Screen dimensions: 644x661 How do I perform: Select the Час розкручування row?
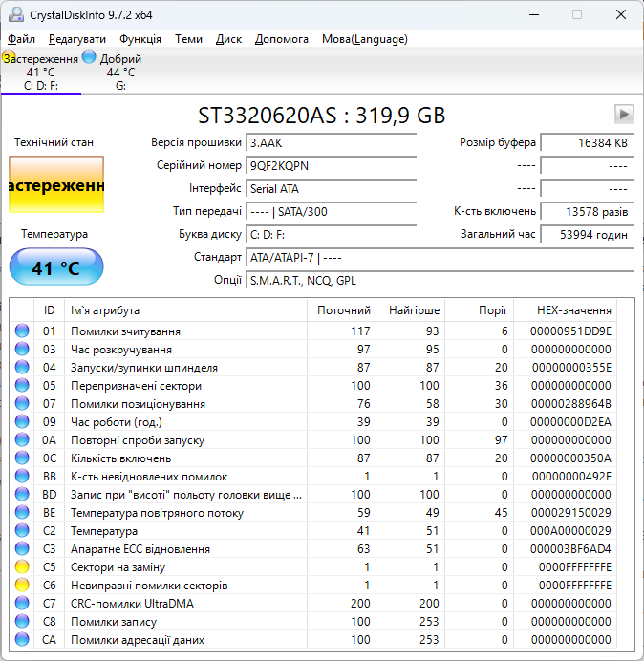coord(313,349)
